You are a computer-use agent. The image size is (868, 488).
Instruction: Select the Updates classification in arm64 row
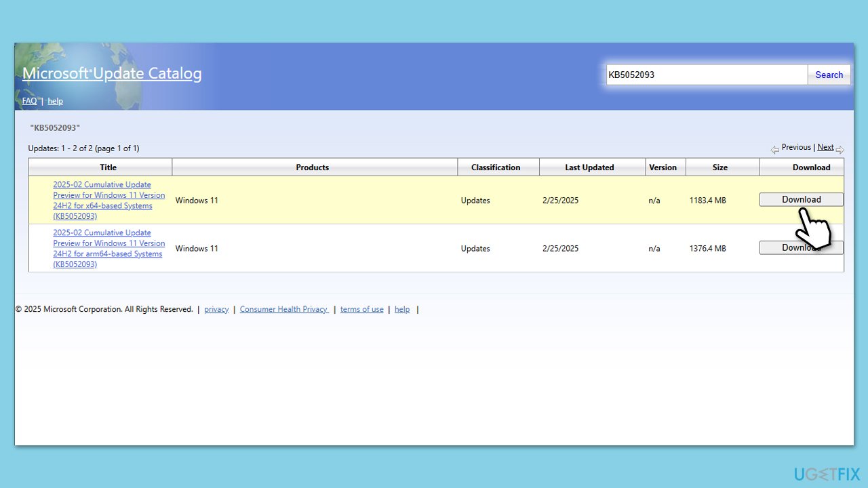tap(475, 249)
